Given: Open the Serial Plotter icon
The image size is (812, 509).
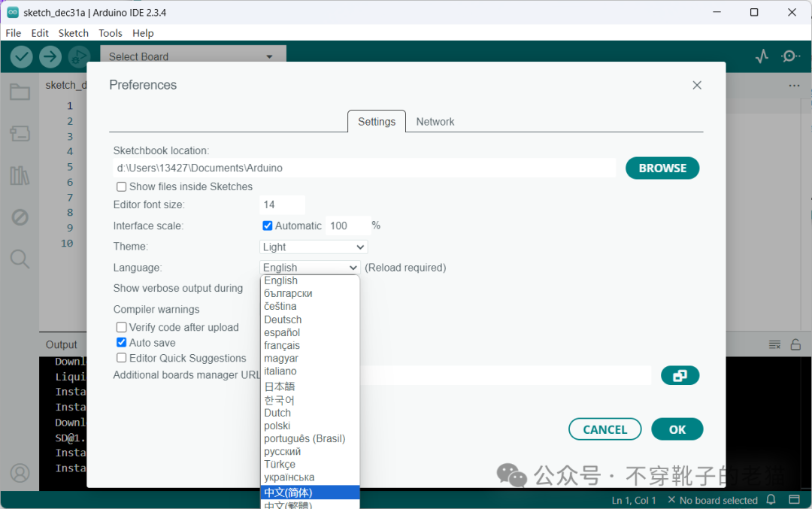Looking at the screenshot, I should click(x=762, y=56).
